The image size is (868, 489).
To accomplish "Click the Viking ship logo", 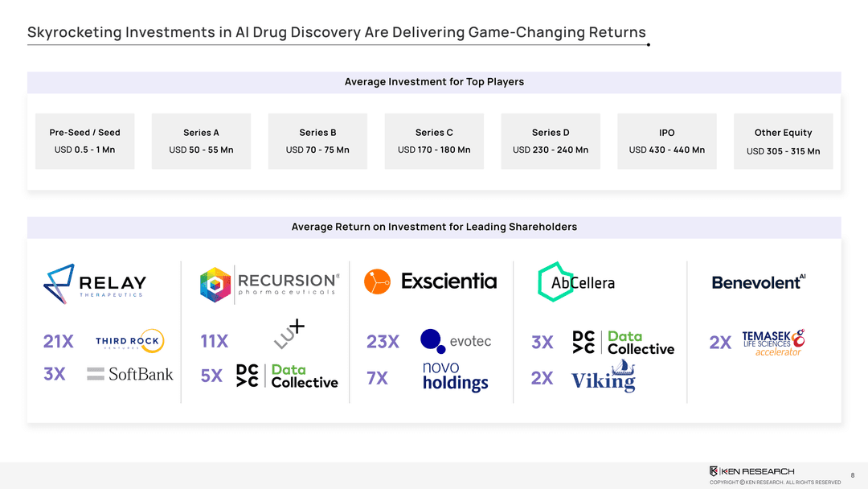I will point(603,377).
